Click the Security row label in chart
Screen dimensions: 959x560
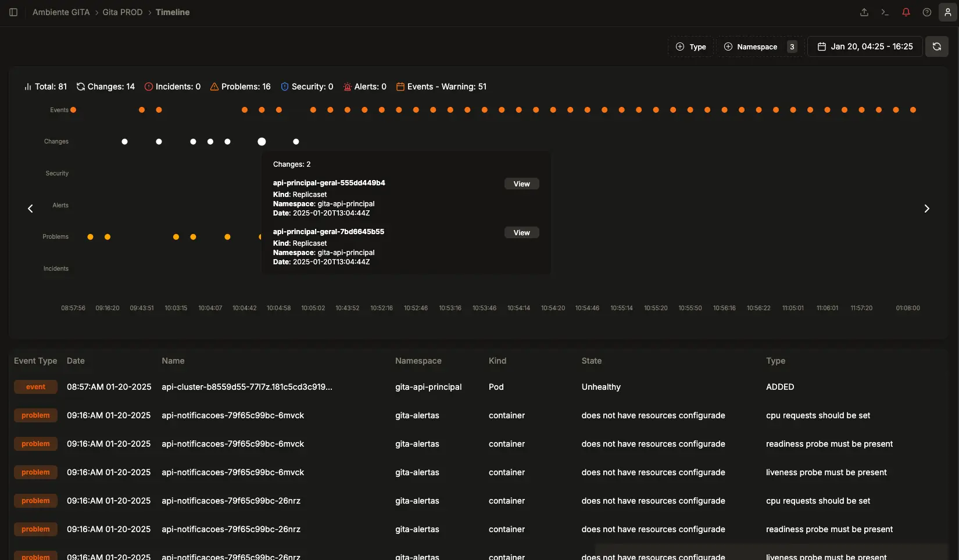pos(57,173)
